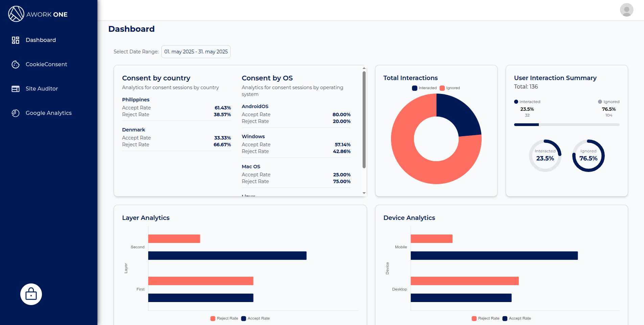The width and height of the screenshot is (644, 325).
Task: Click the Mac OS heading
Action: click(x=251, y=167)
